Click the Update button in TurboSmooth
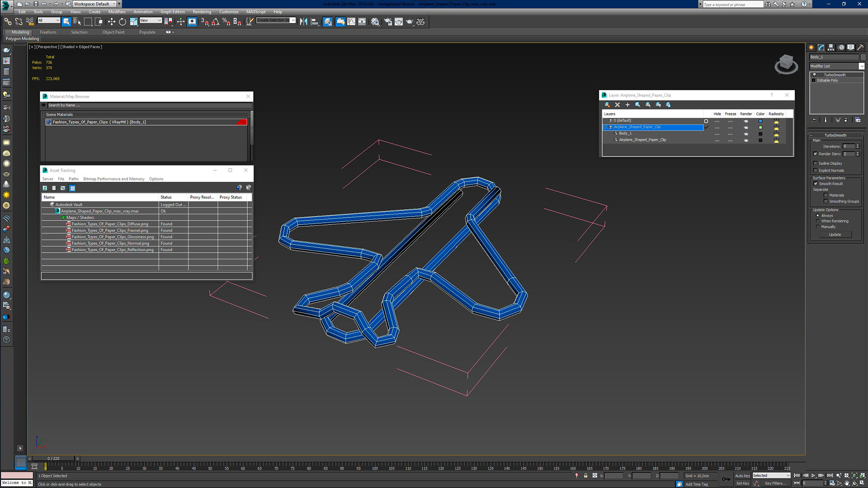The width and height of the screenshot is (868, 488). (835, 235)
